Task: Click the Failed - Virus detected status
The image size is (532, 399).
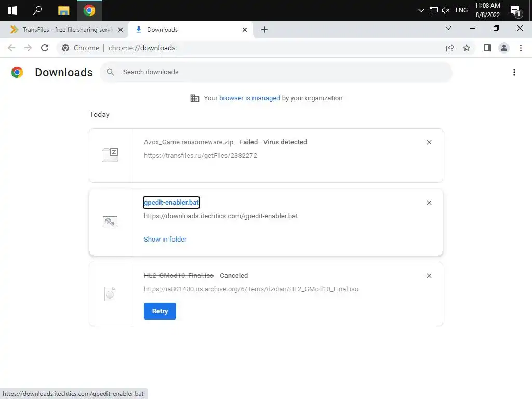Action: coord(273,142)
